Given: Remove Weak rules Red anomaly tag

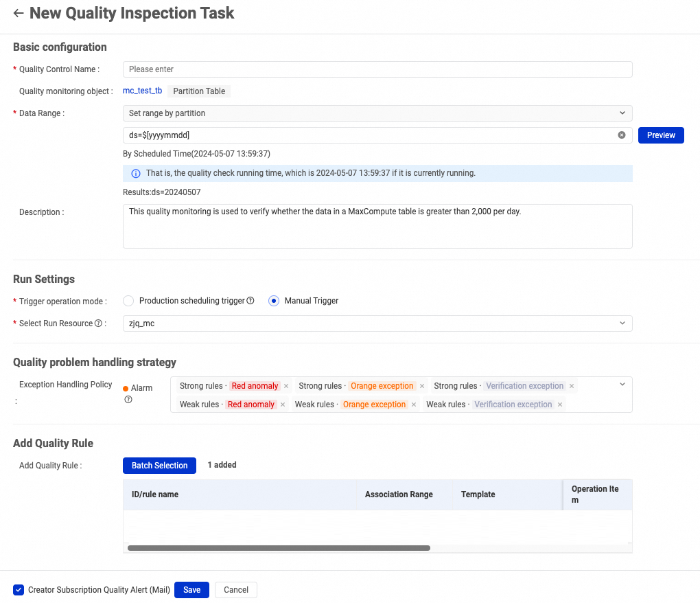Looking at the screenshot, I should coord(283,405).
